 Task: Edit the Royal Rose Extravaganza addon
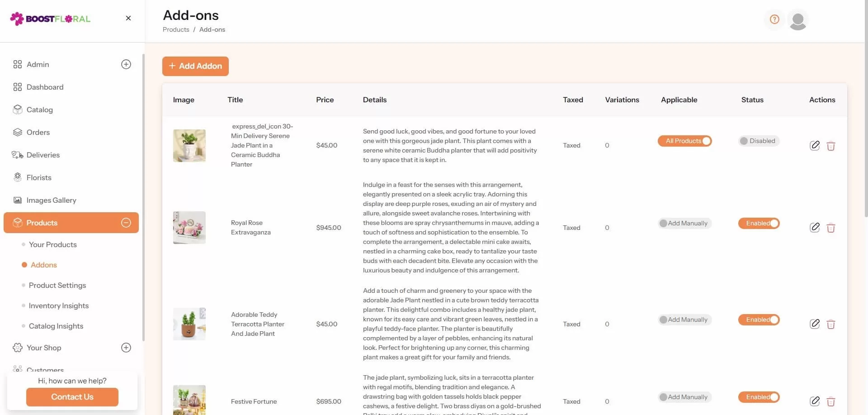(x=815, y=227)
